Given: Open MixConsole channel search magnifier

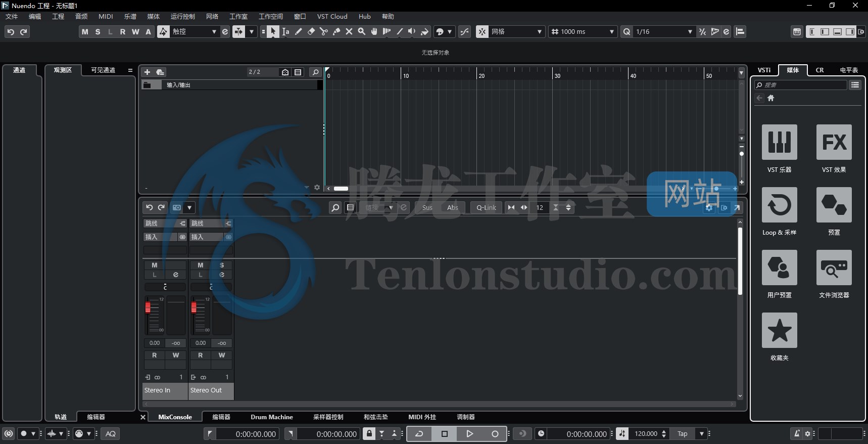Looking at the screenshot, I should click(335, 207).
